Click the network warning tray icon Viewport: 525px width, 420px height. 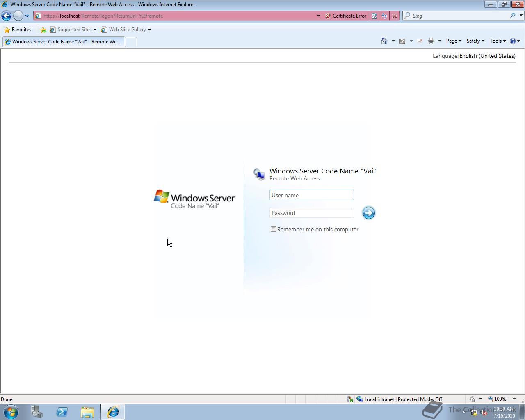coord(474,413)
